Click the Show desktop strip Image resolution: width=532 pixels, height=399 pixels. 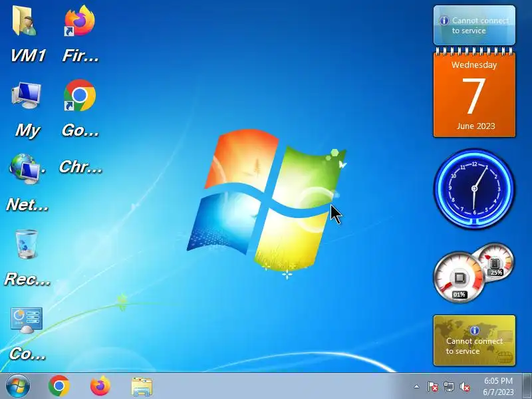tap(527, 386)
